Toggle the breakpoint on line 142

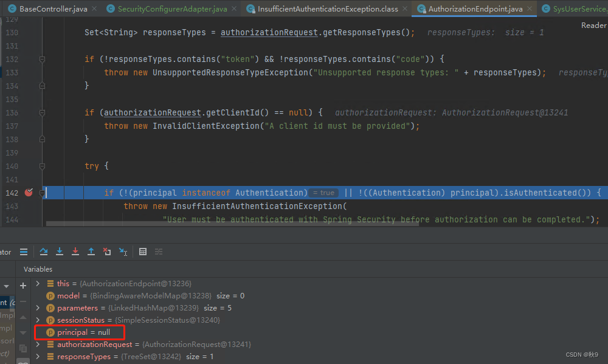[x=28, y=191]
